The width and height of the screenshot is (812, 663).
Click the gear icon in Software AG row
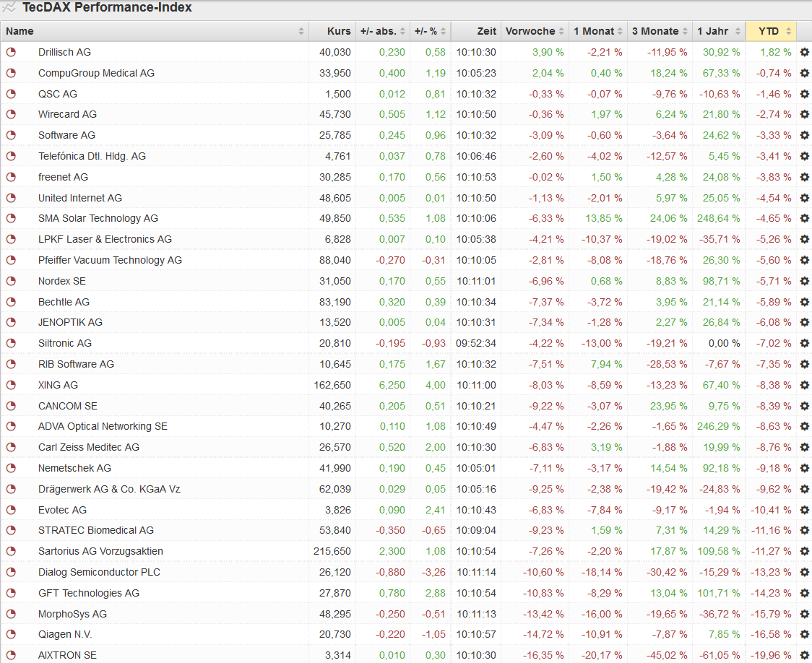click(x=804, y=135)
